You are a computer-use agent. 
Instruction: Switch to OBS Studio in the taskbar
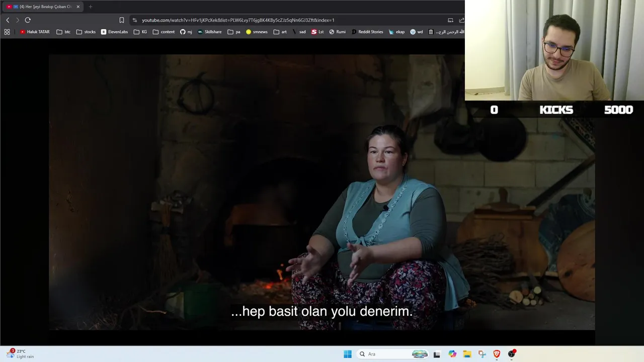pos(512,354)
